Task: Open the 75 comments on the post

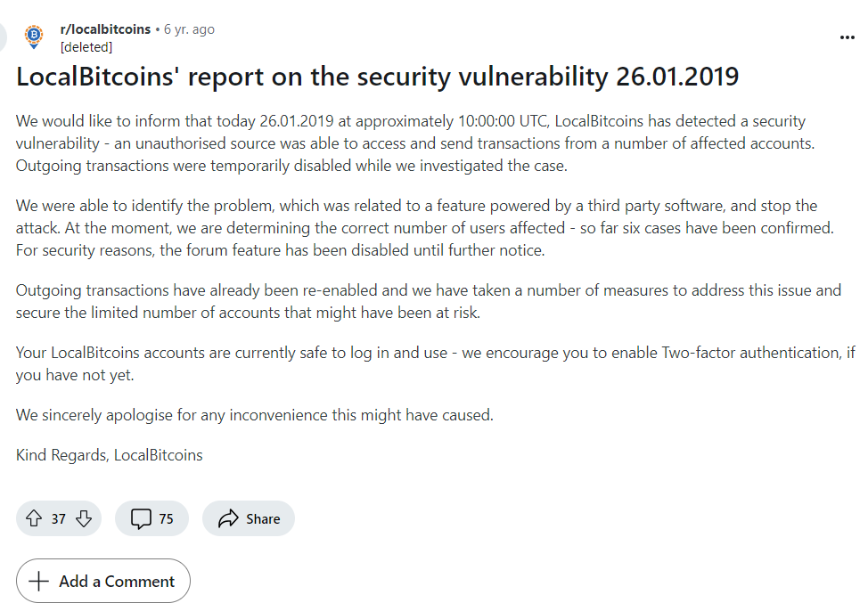Action: [151, 518]
